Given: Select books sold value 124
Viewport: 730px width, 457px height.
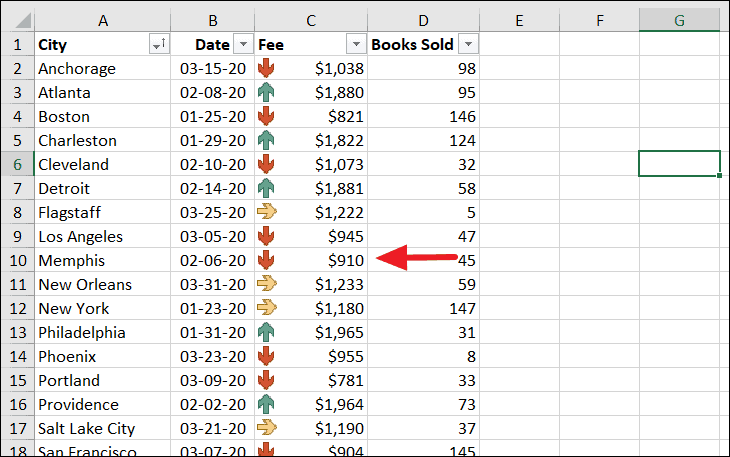Looking at the screenshot, I should pos(423,141).
